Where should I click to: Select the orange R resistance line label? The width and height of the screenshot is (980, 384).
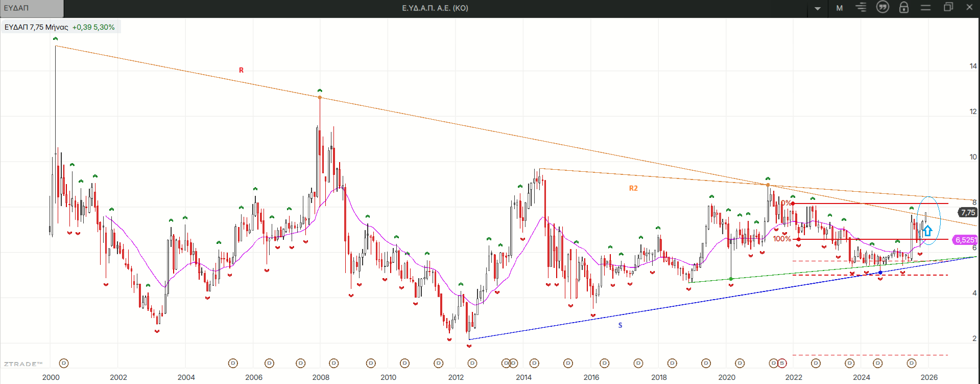[241, 70]
